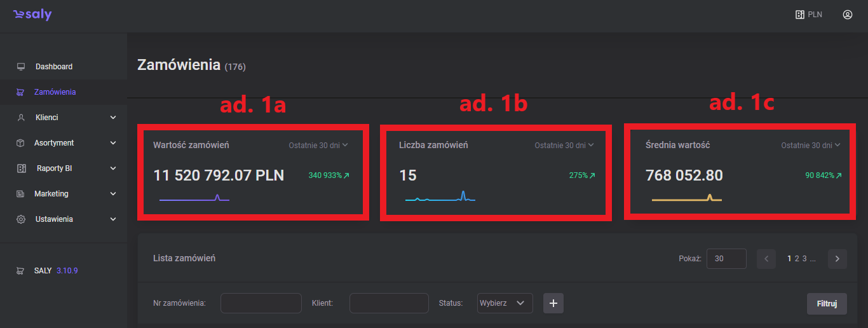Expand the Raporty BI submenu chevron

click(x=113, y=168)
